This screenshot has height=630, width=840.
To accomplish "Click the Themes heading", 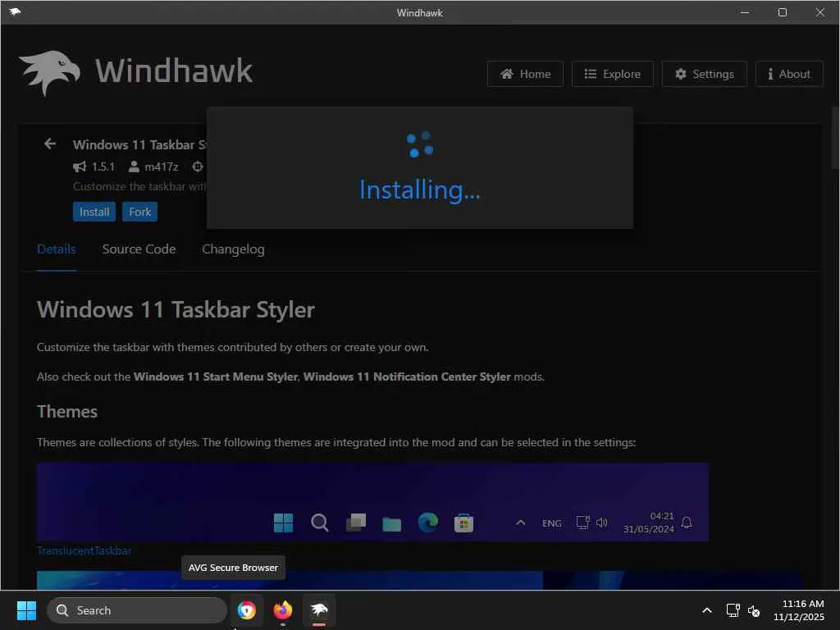I will [67, 412].
